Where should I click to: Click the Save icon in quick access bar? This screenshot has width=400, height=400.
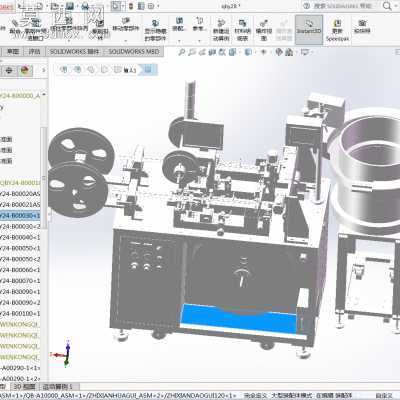[70, 6]
